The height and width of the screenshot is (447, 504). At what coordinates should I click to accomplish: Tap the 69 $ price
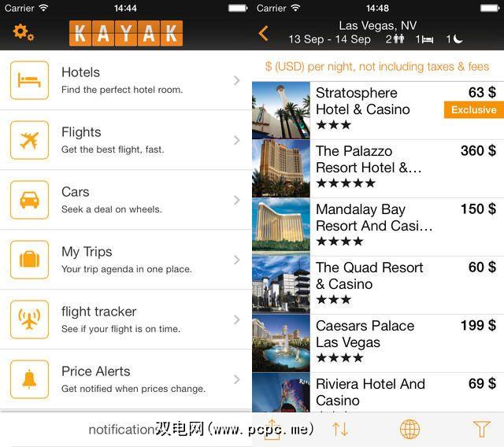[482, 383]
